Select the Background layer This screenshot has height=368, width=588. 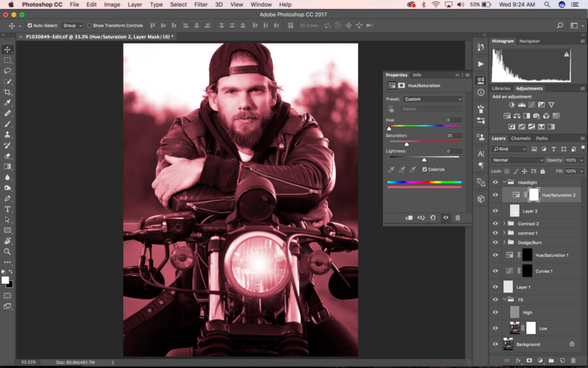[535, 344]
